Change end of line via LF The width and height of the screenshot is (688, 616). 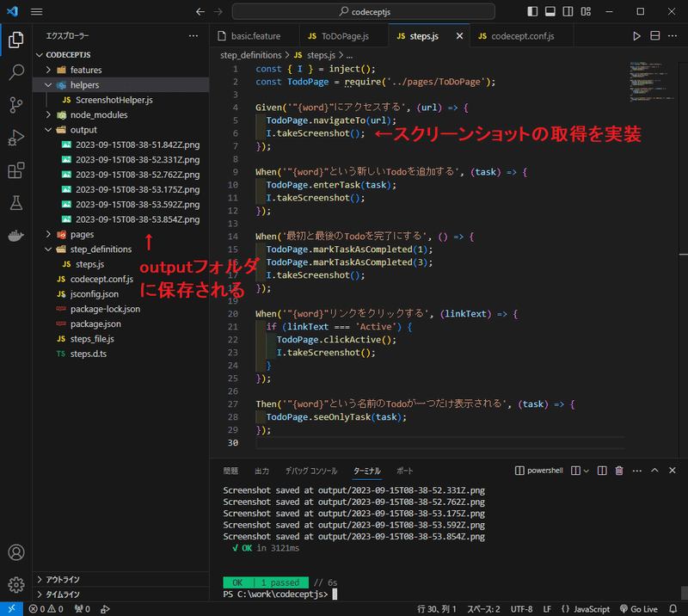tap(547, 609)
